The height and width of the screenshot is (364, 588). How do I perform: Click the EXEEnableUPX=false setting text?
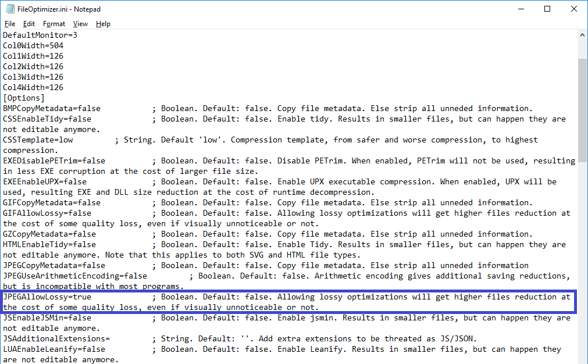tap(44, 182)
